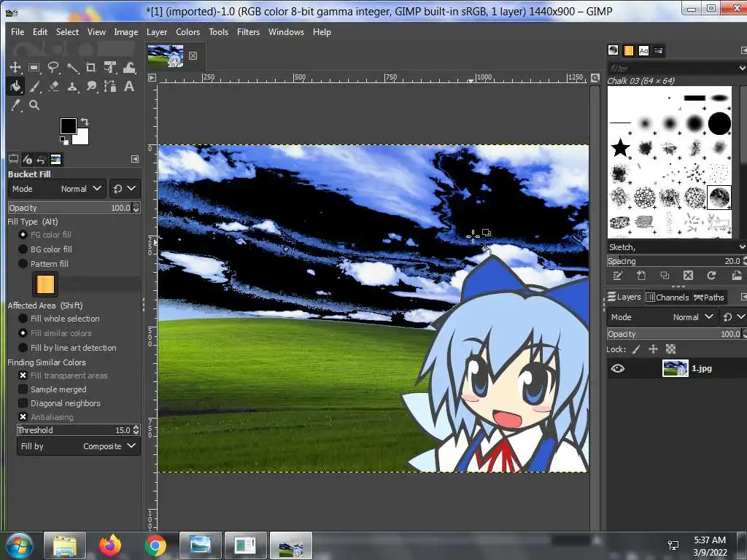The width and height of the screenshot is (747, 560).
Task: Click the Create new brush icon
Action: 641,276
